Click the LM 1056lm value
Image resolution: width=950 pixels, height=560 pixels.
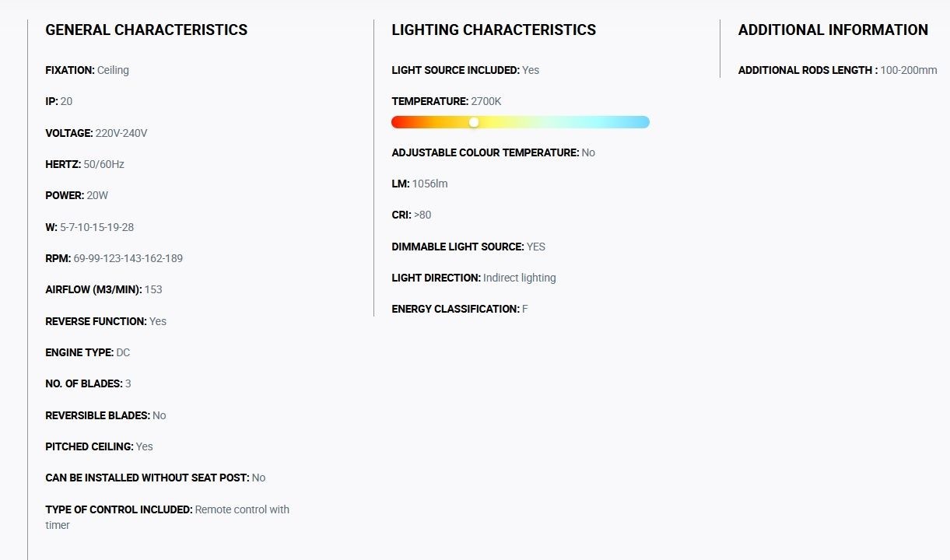coord(429,184)
